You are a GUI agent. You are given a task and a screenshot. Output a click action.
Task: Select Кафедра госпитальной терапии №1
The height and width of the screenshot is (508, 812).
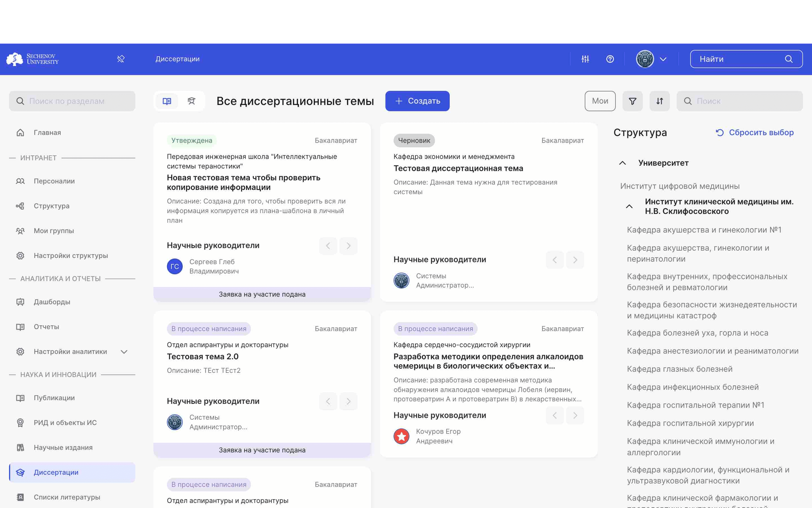click(x=695, y=405)
